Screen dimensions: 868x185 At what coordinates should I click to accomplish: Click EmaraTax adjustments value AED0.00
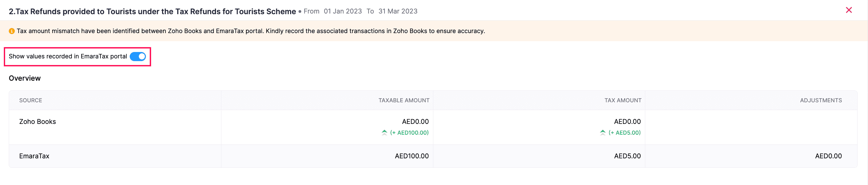point(828,156)
